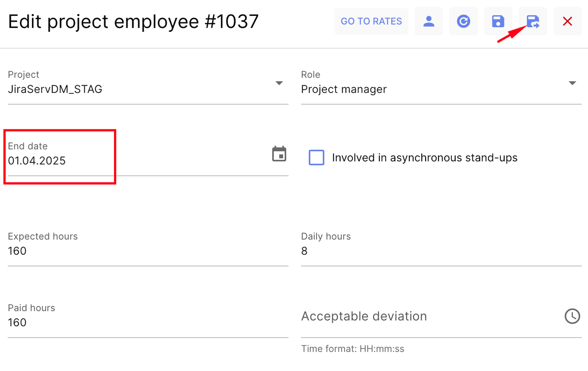This screenshot has height=371, width=588.
Task: Click the employee profile person icon
Action: tap(429, 21)
